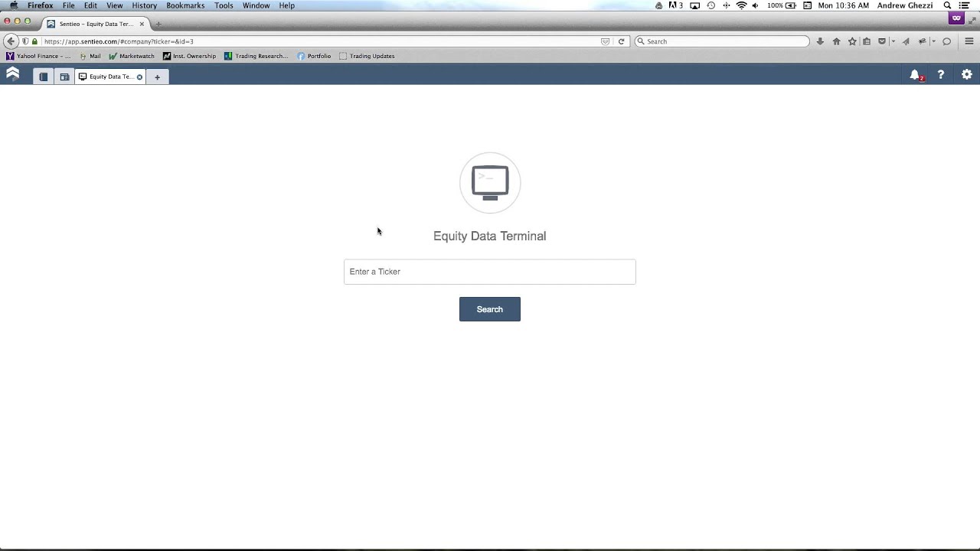Save page to Pocket from address bar
980x551 pixels.
click(x=605, y=41)
